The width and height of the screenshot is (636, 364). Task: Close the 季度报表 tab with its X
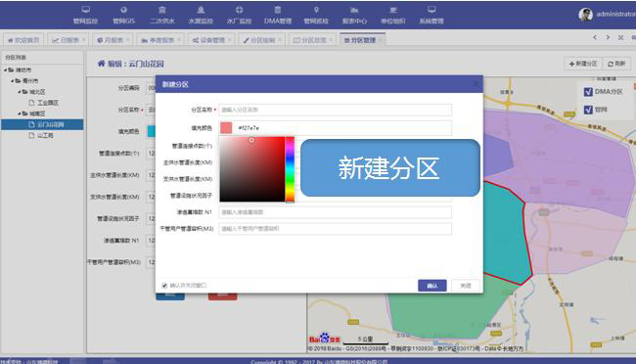[x=179, y=40]
